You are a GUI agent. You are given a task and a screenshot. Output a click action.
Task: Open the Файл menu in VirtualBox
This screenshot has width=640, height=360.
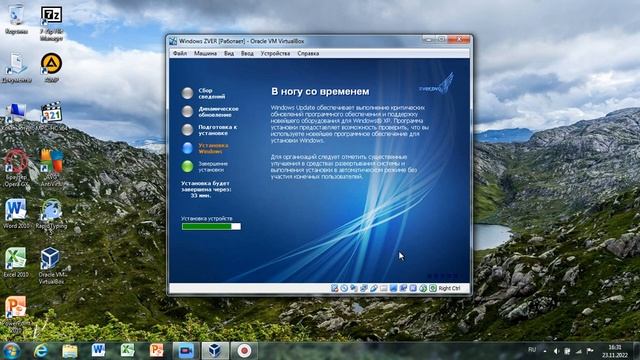click(x=180, y=53)
